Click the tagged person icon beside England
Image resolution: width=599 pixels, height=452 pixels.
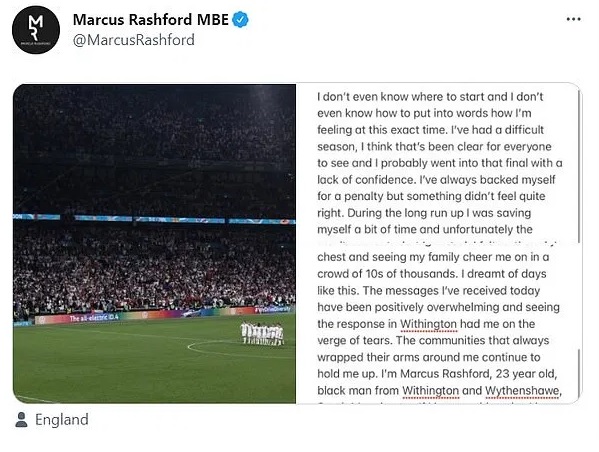pyautogui.click(x=21, y=420)
